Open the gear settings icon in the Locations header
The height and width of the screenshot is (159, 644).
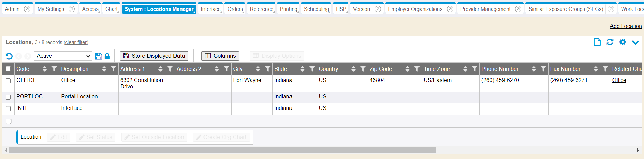[623, 42]
